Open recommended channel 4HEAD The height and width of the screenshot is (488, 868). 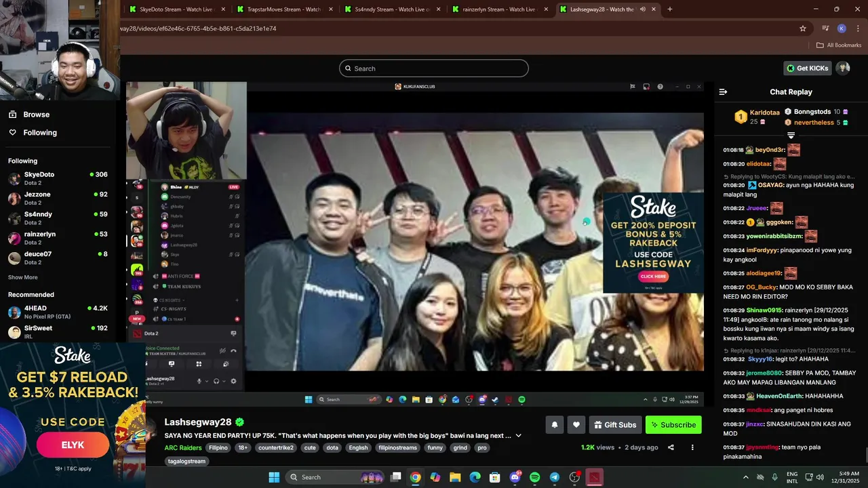coord(58,312)
